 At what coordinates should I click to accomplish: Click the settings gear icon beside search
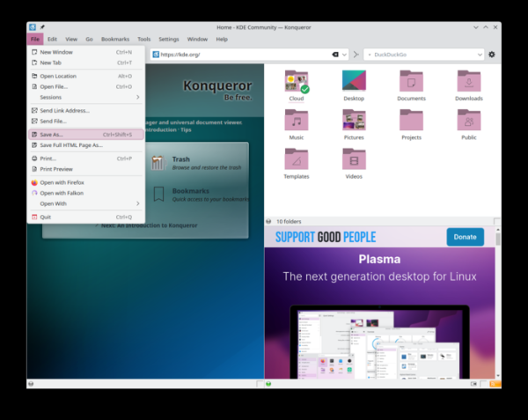coord(492,55)
